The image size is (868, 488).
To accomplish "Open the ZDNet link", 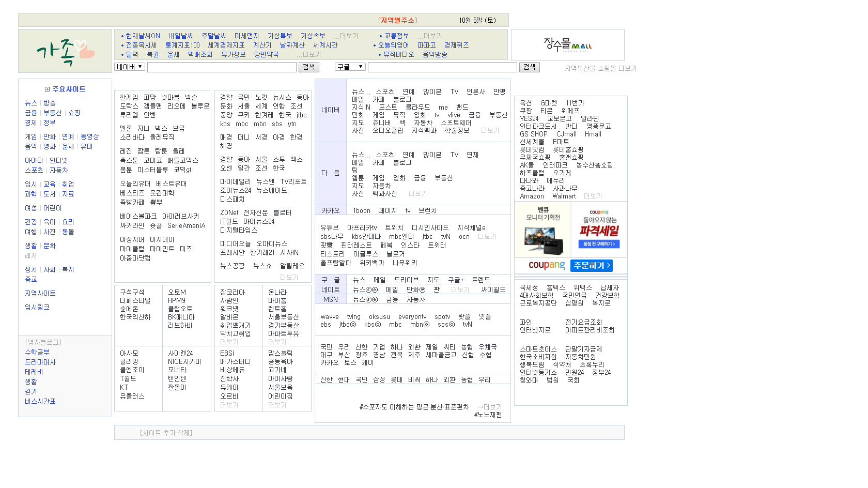I will point(229,212).
